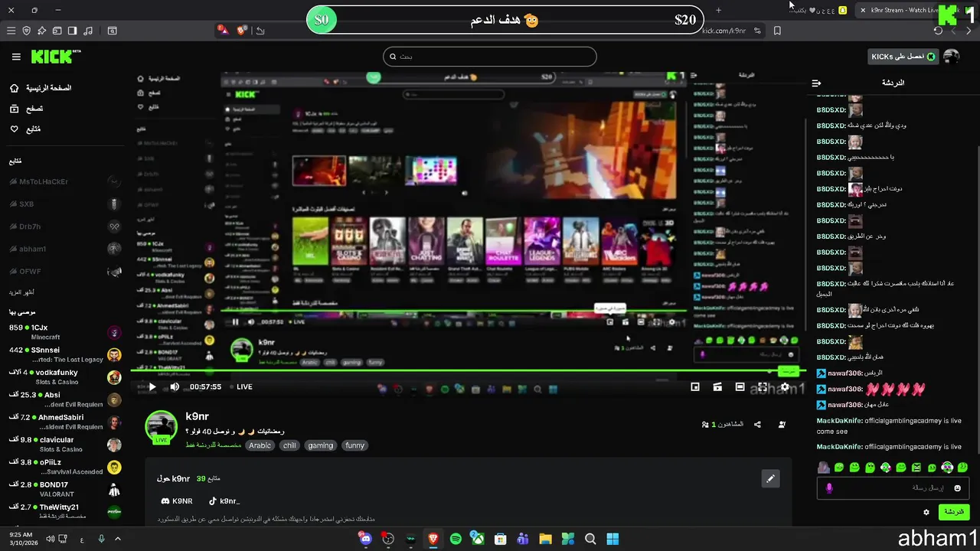Open the music note toolbar icon
Image resolution: width=980 pixels, height=551 pixels.
[x=88, y=31]
